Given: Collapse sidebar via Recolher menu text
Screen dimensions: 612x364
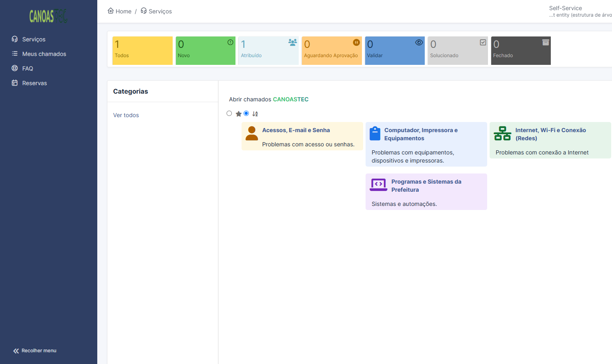Looking at the screenshot, I should tap(39, 351).
